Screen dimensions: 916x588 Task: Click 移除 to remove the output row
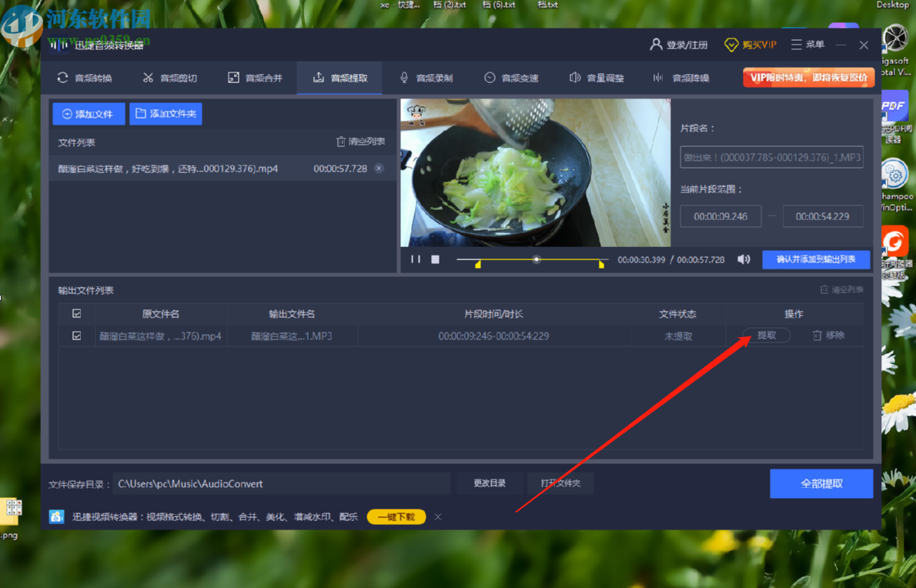tap(829, 335)
